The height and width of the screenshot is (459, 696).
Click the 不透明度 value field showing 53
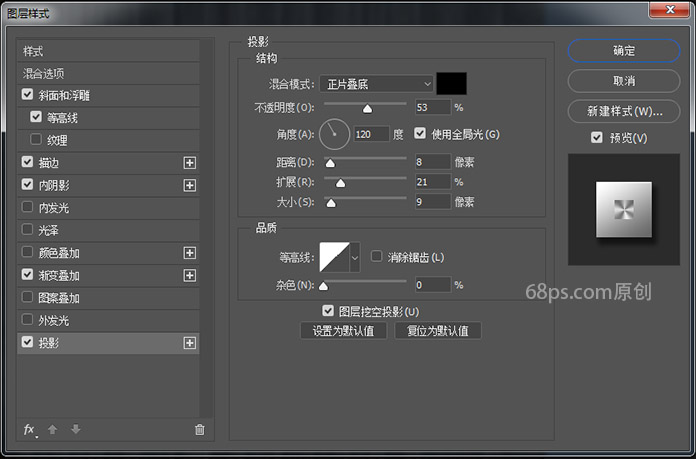[433, 107]
